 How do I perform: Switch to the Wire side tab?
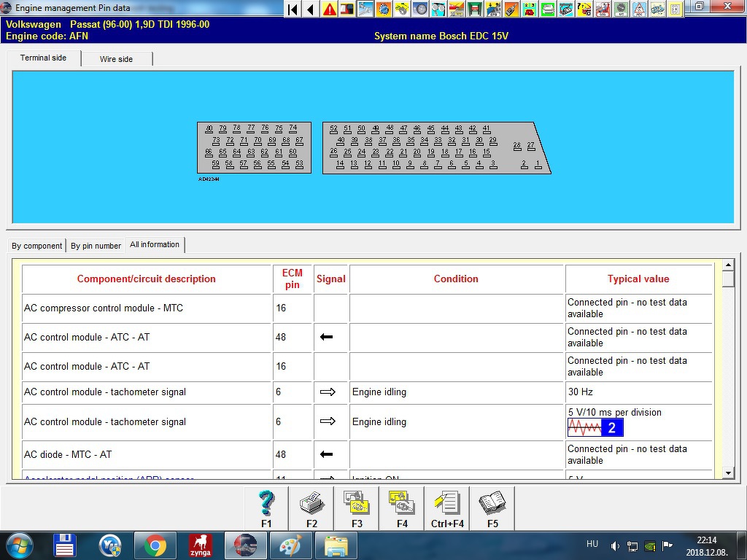tap(116, 59)
